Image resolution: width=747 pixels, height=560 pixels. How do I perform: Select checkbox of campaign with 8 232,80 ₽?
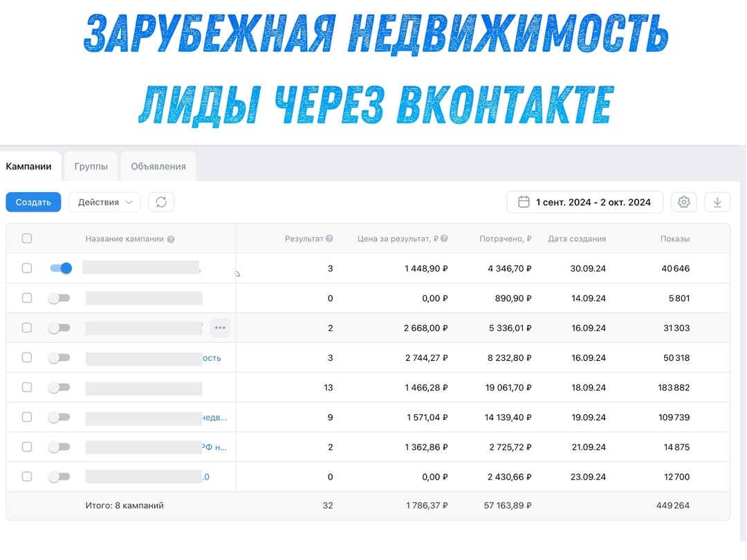[x=27, y=357]
